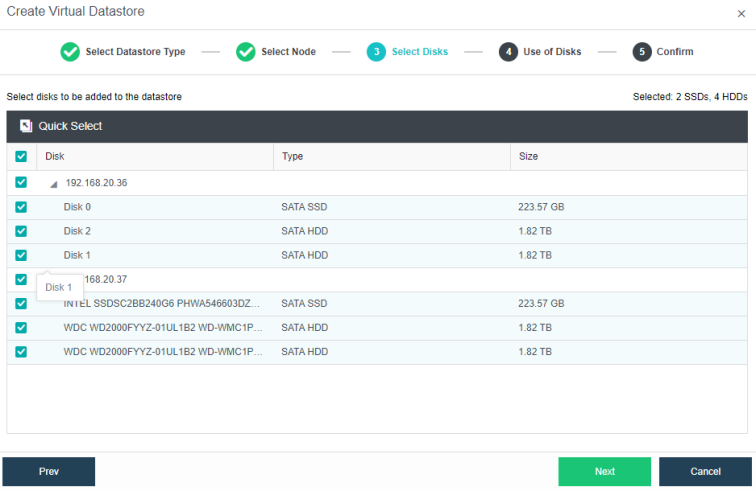Viewport: 756px width, 489px height.
Task: Collapse the 192.168.20.36 node group
Action: [54, 184]
